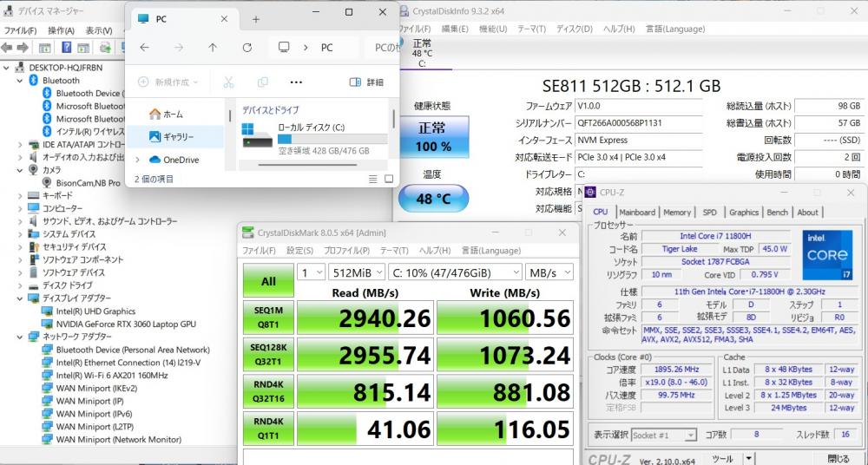The width and height of the screenshot is (868, 465).
Task: Collapse the カメラ category
Action: click(x=20, y=170)
